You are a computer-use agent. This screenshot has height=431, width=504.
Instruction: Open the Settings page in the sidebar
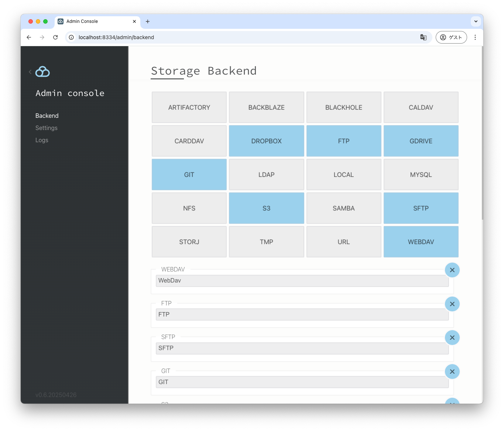point(46,128)
